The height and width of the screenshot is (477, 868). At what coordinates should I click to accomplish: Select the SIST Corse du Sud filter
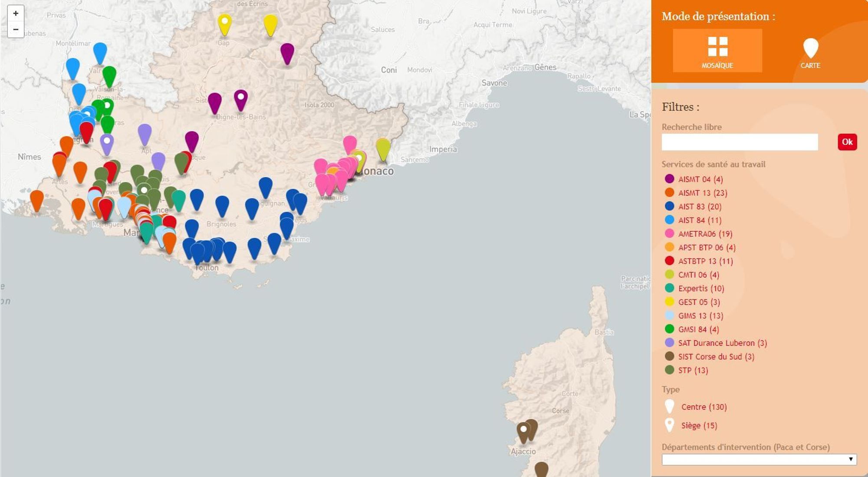[716, 357]
